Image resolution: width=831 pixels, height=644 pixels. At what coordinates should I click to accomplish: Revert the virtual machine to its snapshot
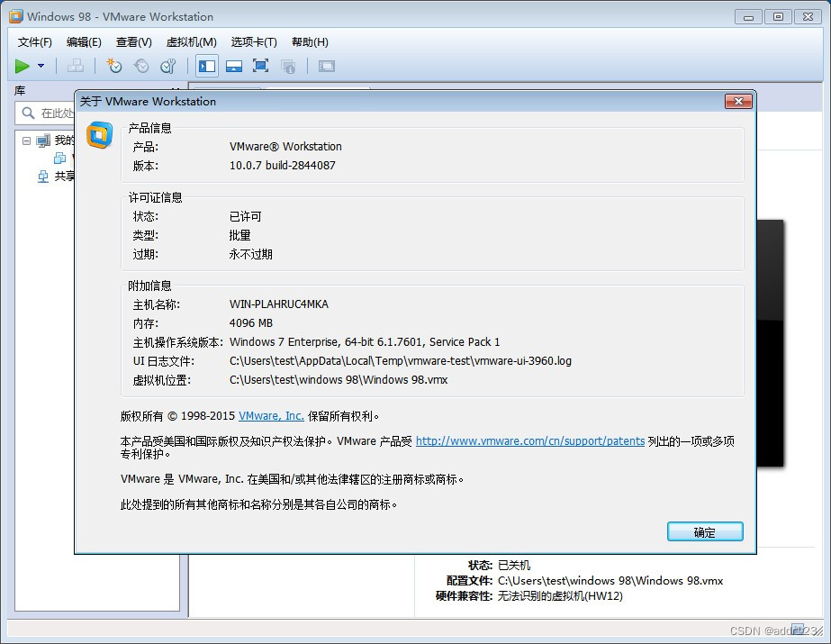click(141, 66)
